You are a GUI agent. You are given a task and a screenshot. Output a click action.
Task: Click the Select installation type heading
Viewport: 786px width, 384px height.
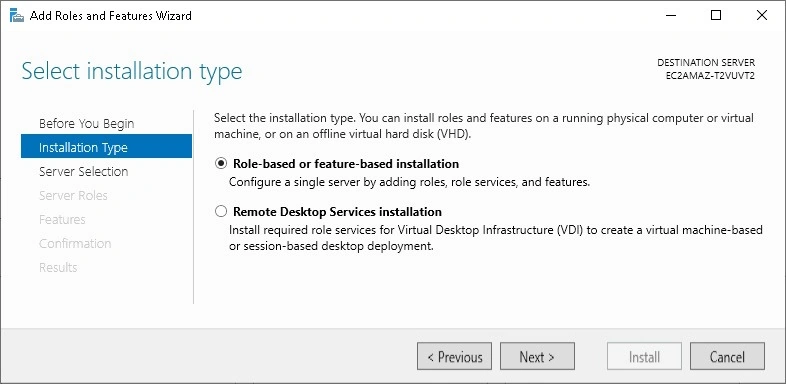(132, 71)
